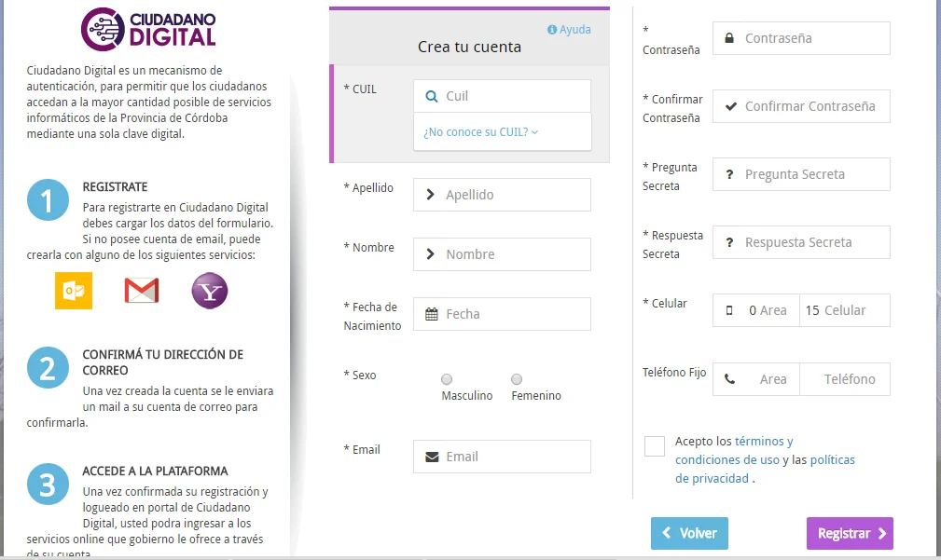The width and height of the screenshot is (941, 560).
Task: Open the Yahoo mail service icon
Action: coord(210,291)
